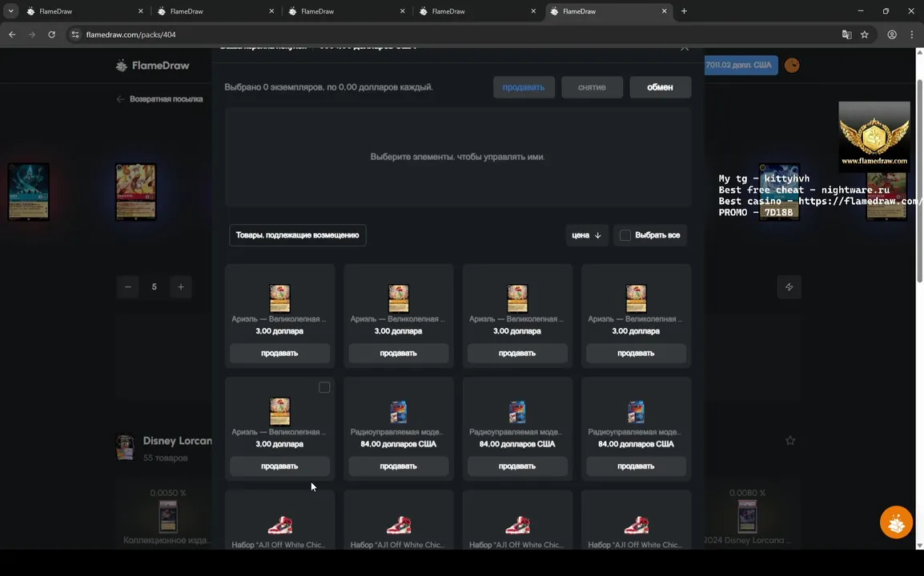The height and width of the screenshot is (576, 924).
Task: Select the first radio-controlled model thumbnail
Action: [399, 412]
